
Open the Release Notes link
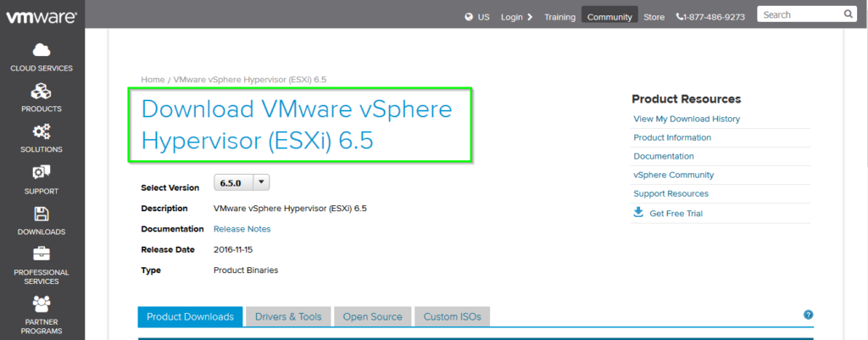(x=242, y=229)
